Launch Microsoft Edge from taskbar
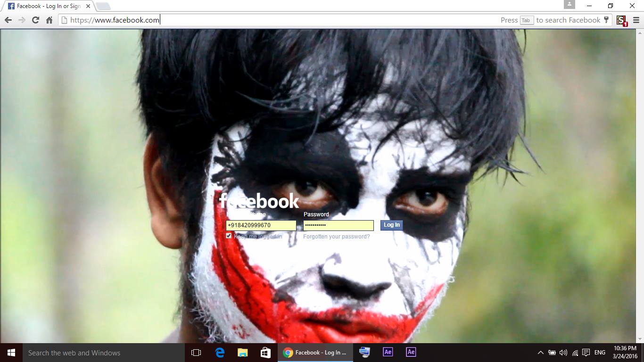Screen dimensions: 644x362 [220, 353]
